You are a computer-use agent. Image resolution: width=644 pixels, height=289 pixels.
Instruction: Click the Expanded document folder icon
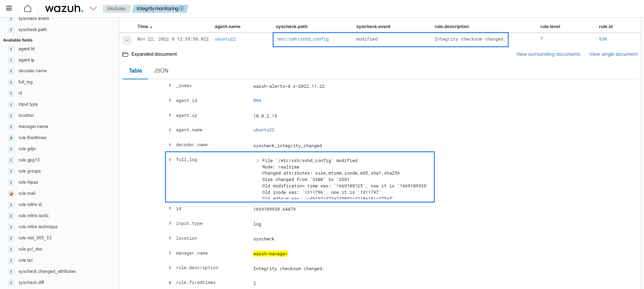125,54
